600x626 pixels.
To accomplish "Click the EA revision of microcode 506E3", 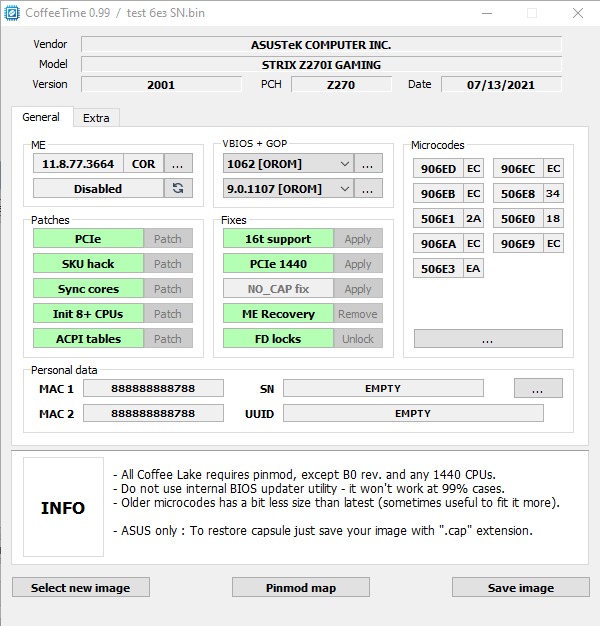I will 473,268.
